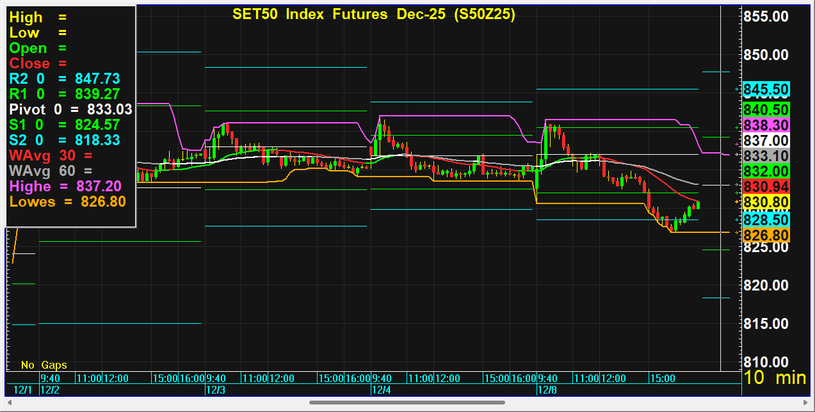Select the Pivot 0 = 833.03 legend entry
The height and width of the screenshot is (412, 815).
tap(70, 109)
